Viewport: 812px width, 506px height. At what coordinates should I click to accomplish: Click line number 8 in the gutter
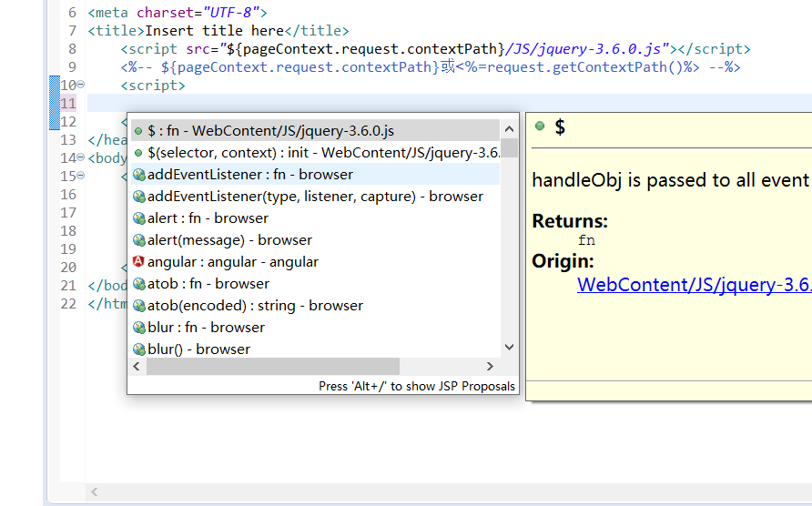[72, 48]
